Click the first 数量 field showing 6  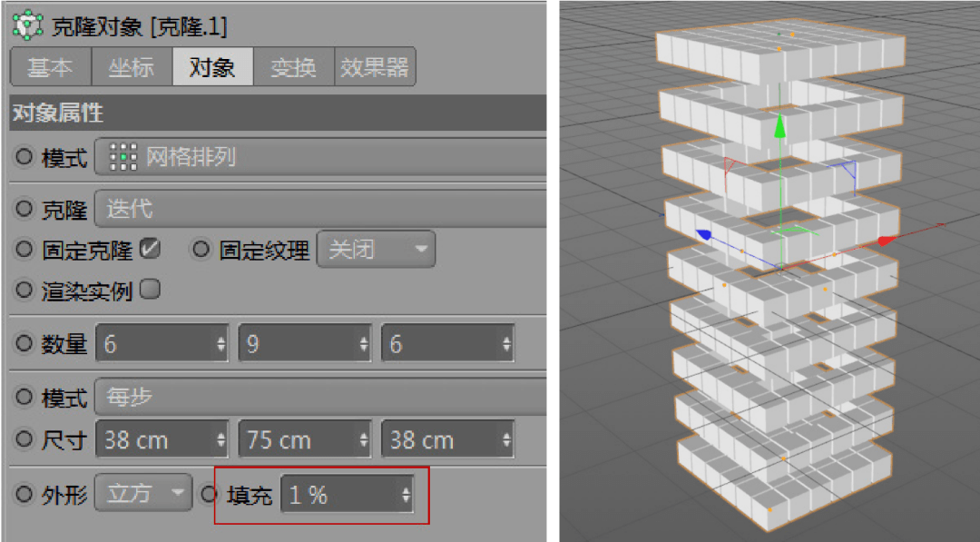pos(162,343)
